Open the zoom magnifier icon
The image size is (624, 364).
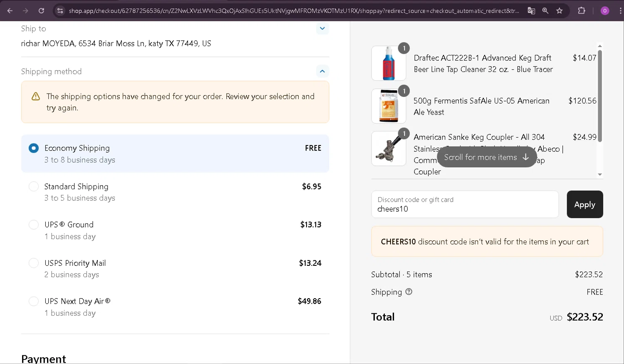tap(545, 11)
